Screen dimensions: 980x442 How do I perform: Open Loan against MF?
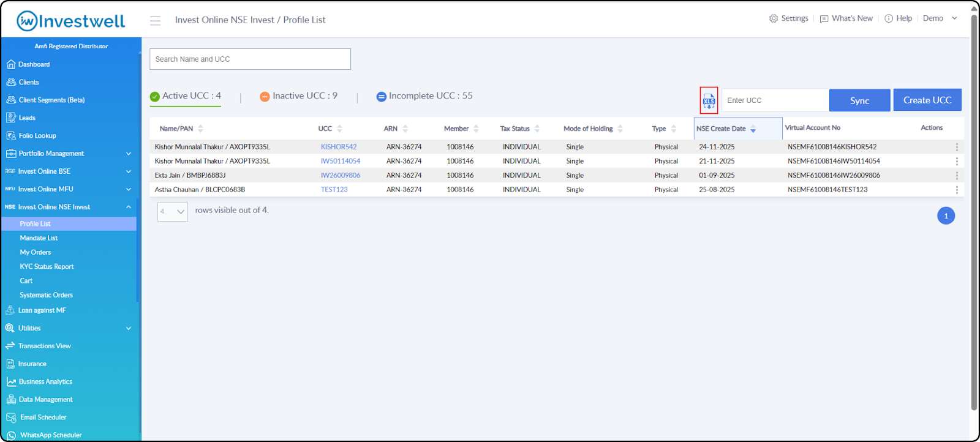(x=36, y=310)
